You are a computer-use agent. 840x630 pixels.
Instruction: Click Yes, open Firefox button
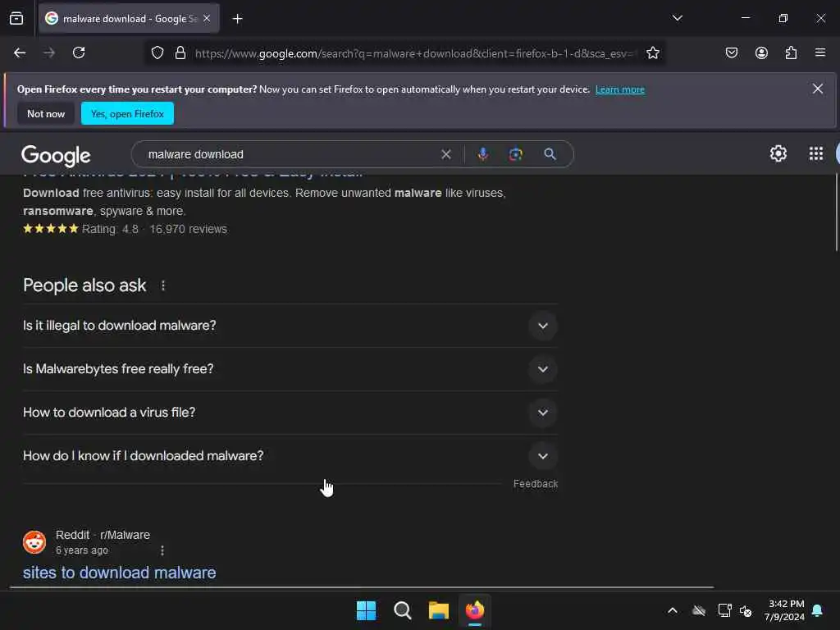[127, 113]
